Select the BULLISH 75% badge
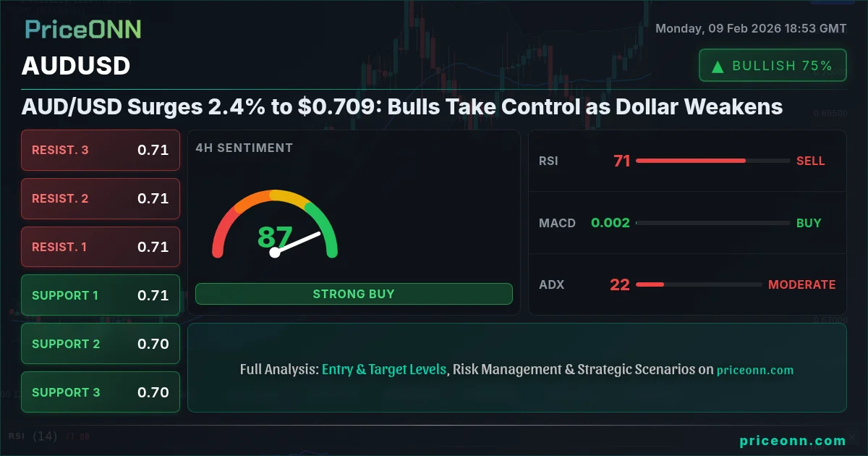Viewport: 868px width, 456px height. point(773,65)
